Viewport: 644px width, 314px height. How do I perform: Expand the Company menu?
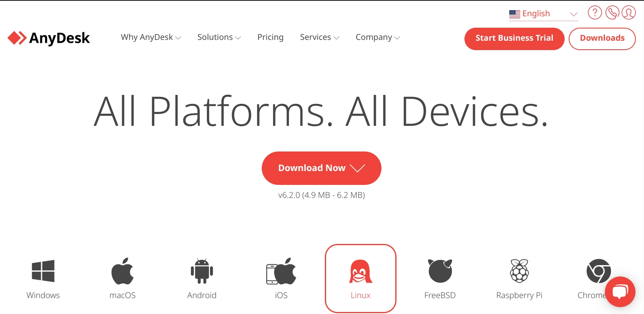tap(378, 37)
